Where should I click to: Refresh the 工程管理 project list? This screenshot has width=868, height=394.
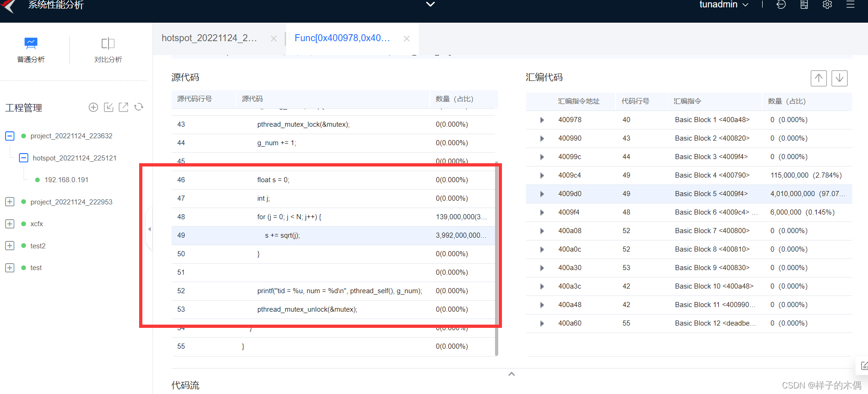tap(139, 107)
